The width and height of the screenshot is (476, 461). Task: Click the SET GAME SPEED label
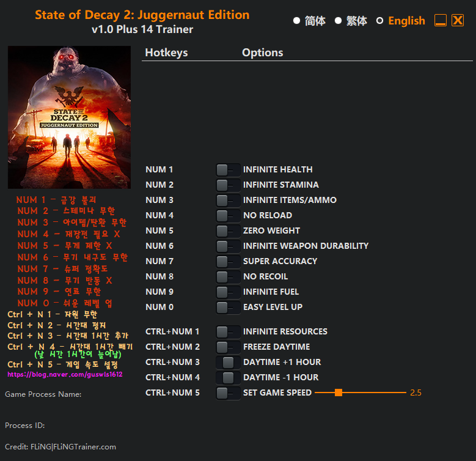click(277, 393)
